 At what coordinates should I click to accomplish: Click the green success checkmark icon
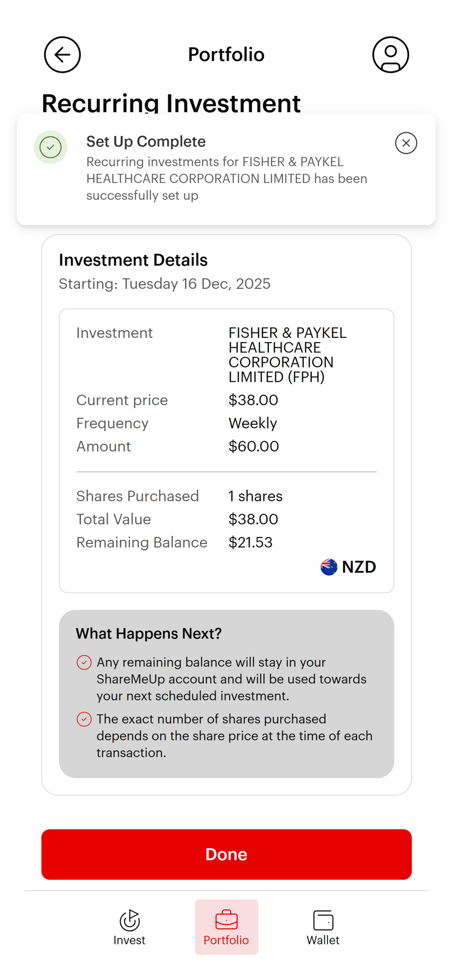click(51, 147)
